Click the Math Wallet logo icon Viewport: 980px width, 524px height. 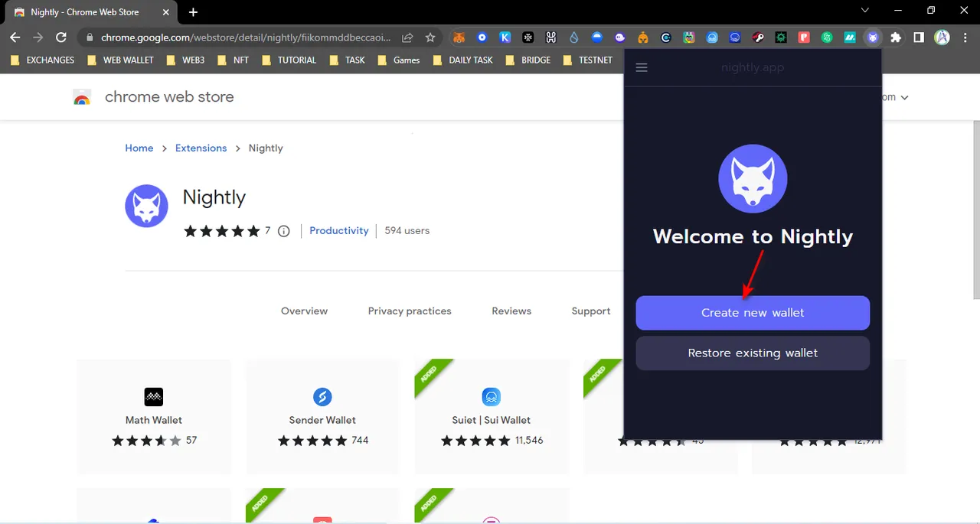154,397
